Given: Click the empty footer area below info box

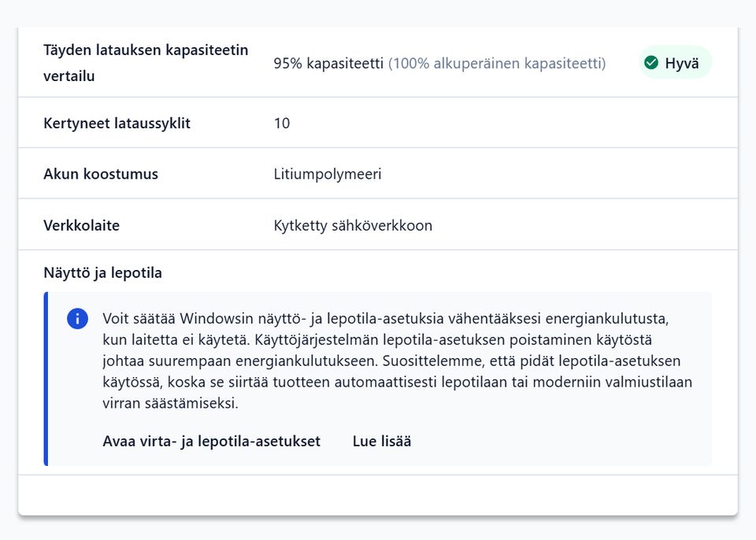Looking at the screenshot, I should click(x=378, y=494).
